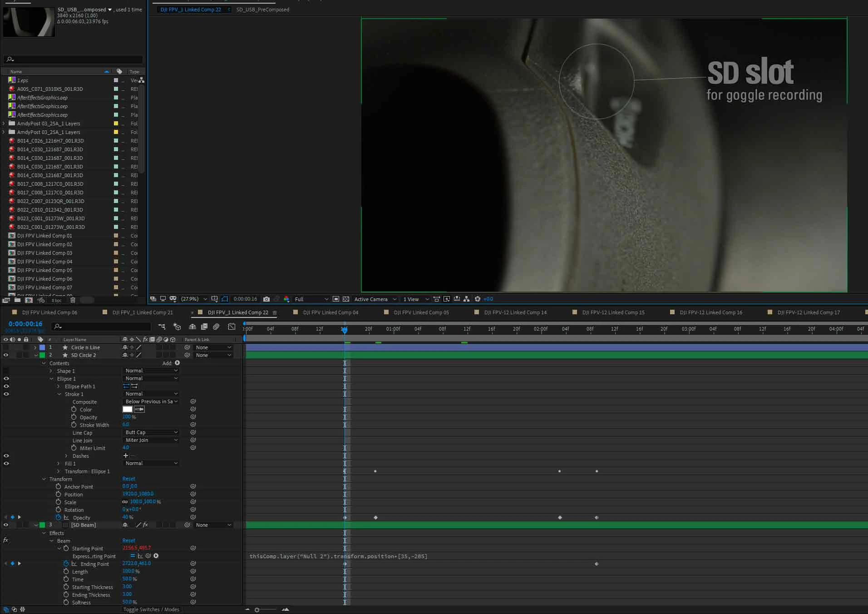Expand the Circle n Line layer
This screenshot has height=614, width=868.
pos(35,347)
